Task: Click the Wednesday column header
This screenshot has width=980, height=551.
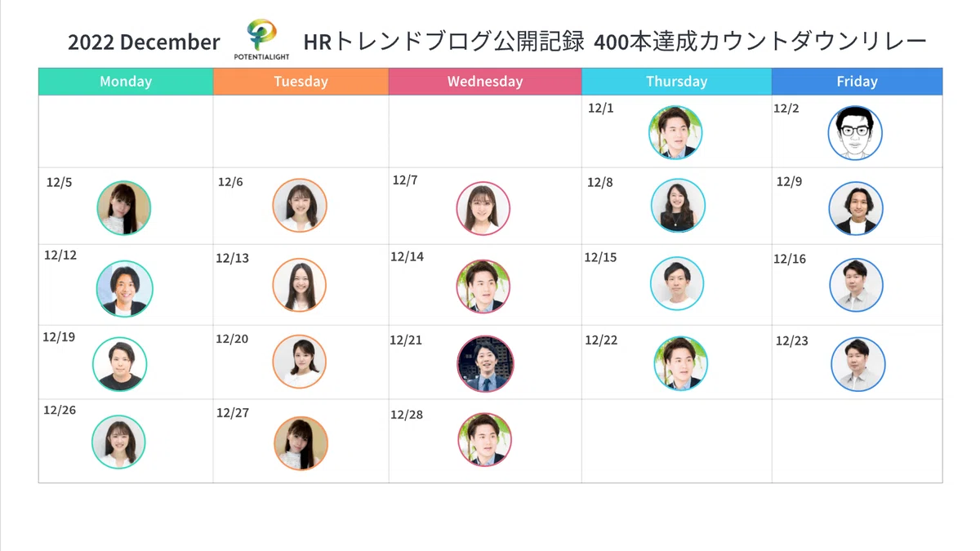Action: 485,82
